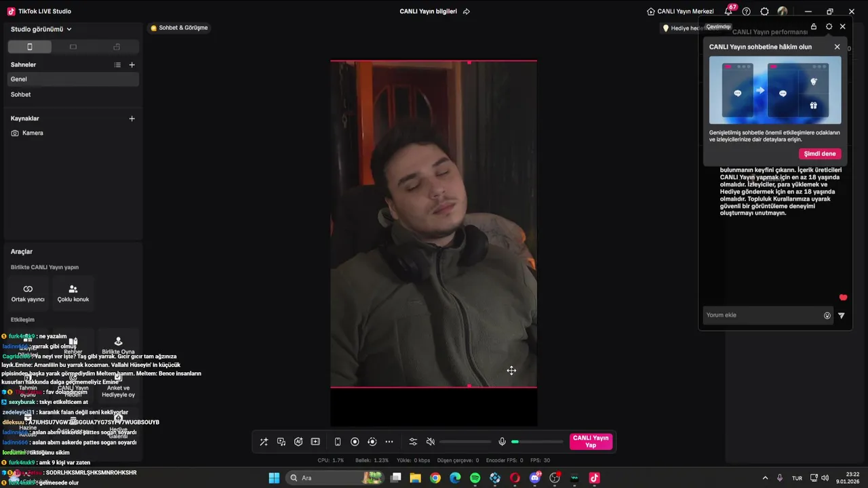Open the audio mixer sliders icon
This screenshot has height=488, width=868.
pos(413,442)
